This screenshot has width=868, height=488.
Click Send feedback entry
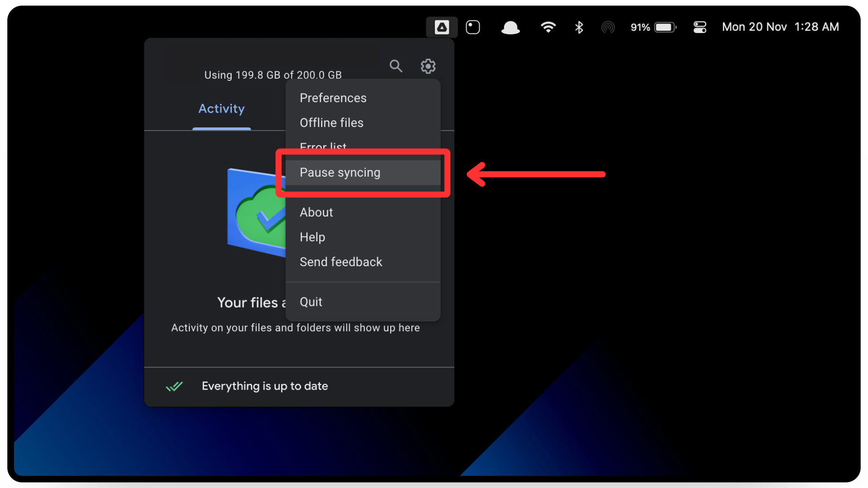point(341,262)
